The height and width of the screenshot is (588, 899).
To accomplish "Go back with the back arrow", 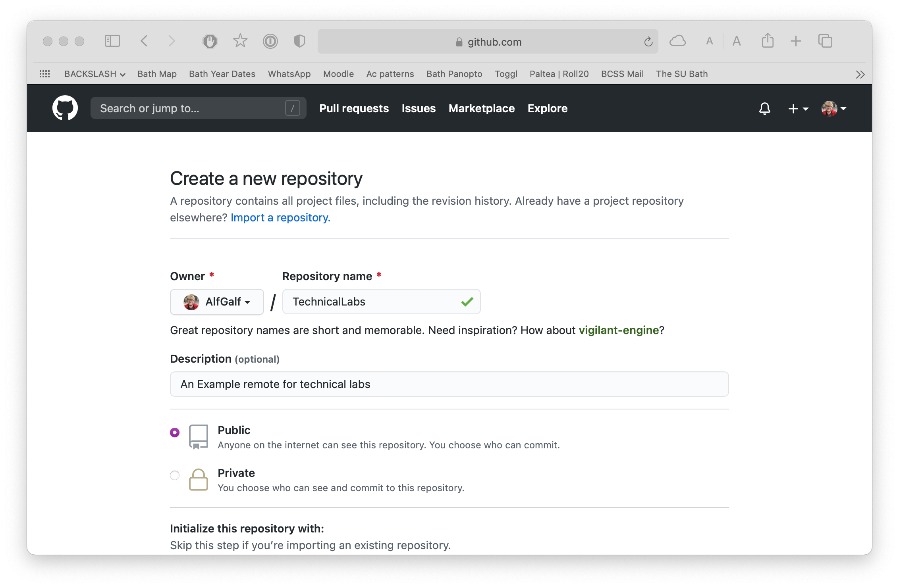I will pyautogui.click(x=144, y=41).
